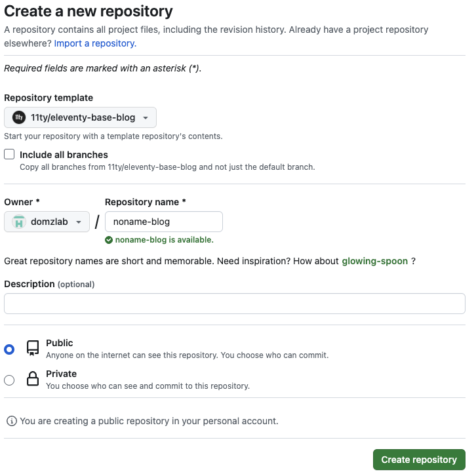The height and width of the screenshot is (476, 476).
Task: Click the Description (optional) label
Action: pos(49,284)
